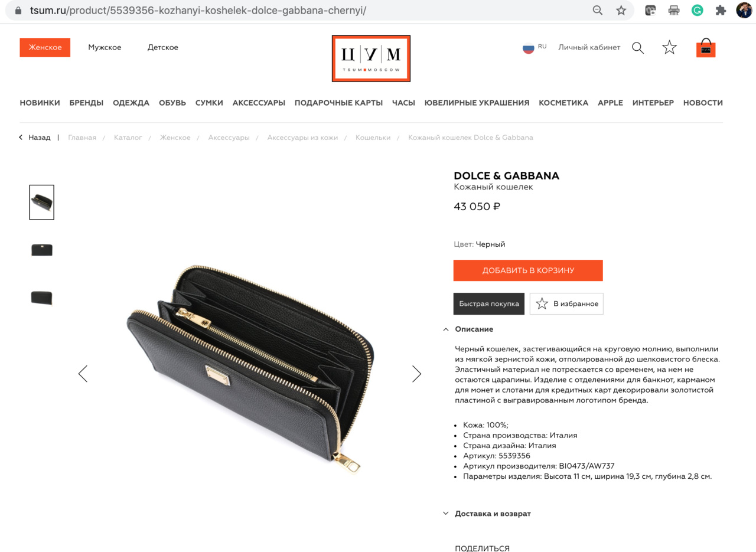Show next product image with right arrow
Viewport: 756px width, 552px height.
coord(416,373)
